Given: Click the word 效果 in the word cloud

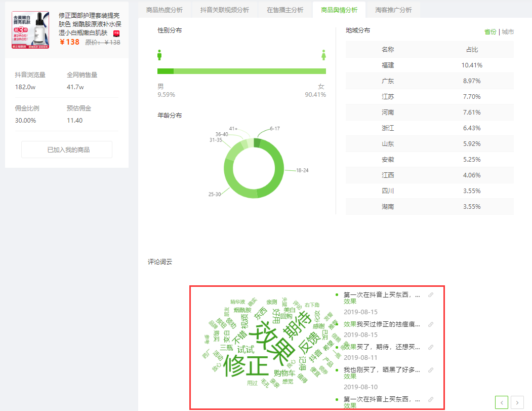Looking at the screenshot, I should 273,343.
